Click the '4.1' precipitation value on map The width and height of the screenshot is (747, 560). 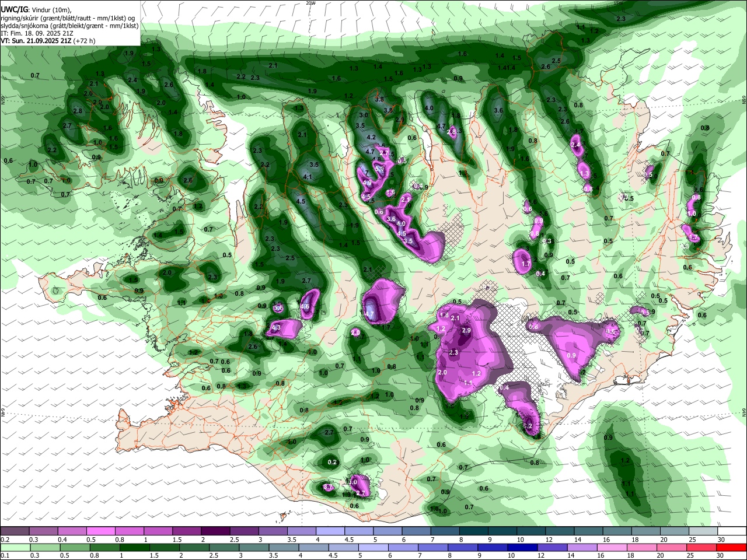tap(308, 177)
